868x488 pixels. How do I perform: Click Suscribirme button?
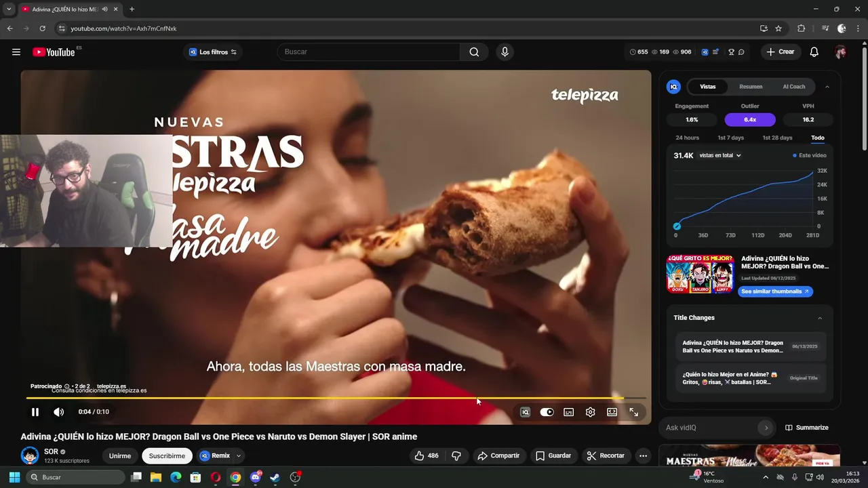click(167, 456)
